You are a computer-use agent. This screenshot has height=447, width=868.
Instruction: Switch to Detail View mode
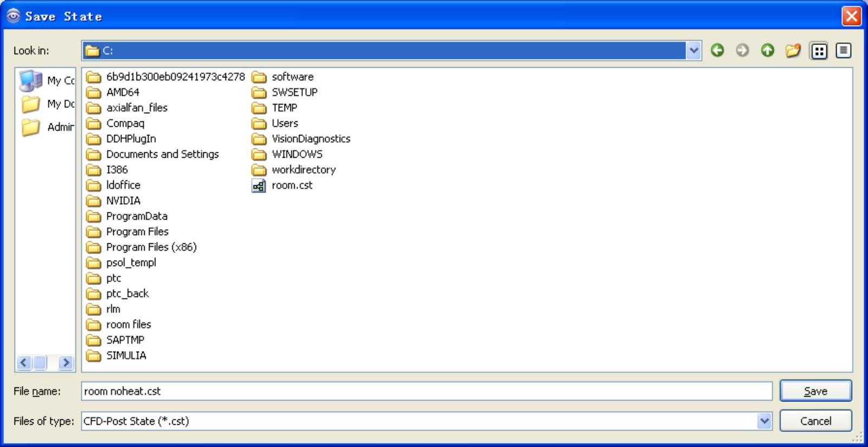coord(844,50)
